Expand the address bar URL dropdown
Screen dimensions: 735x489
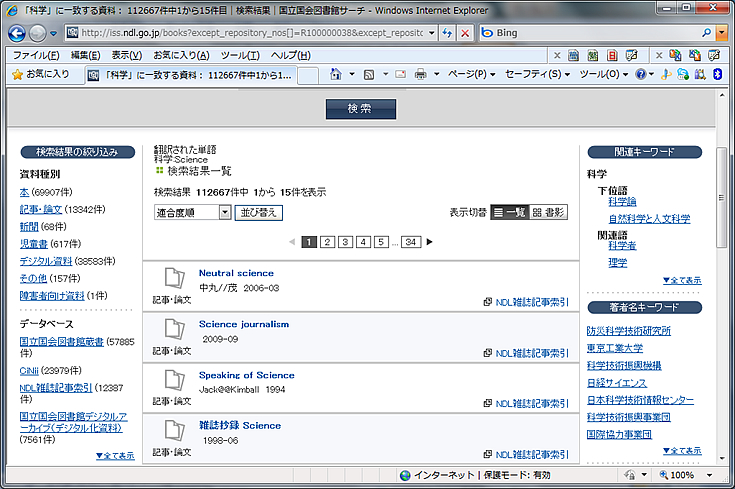coord(431,33)
